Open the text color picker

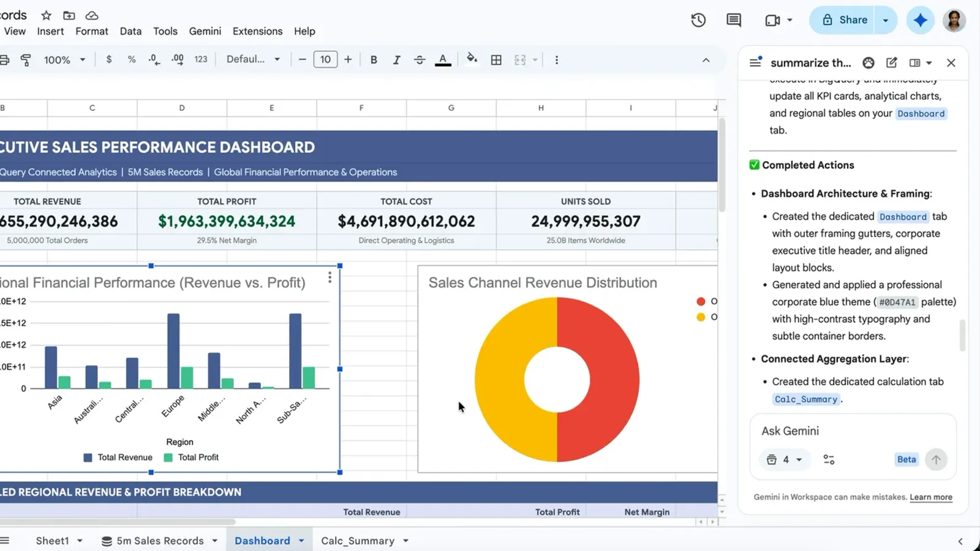point(443,59)
